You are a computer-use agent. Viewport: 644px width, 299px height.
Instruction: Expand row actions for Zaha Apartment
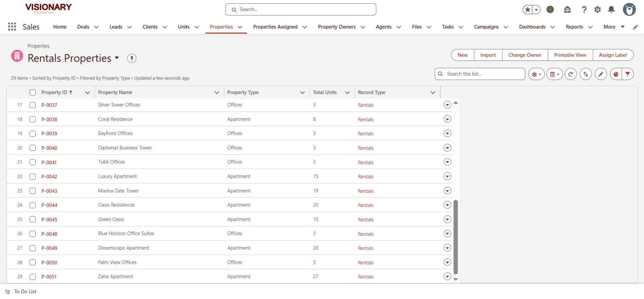point(447,277)
